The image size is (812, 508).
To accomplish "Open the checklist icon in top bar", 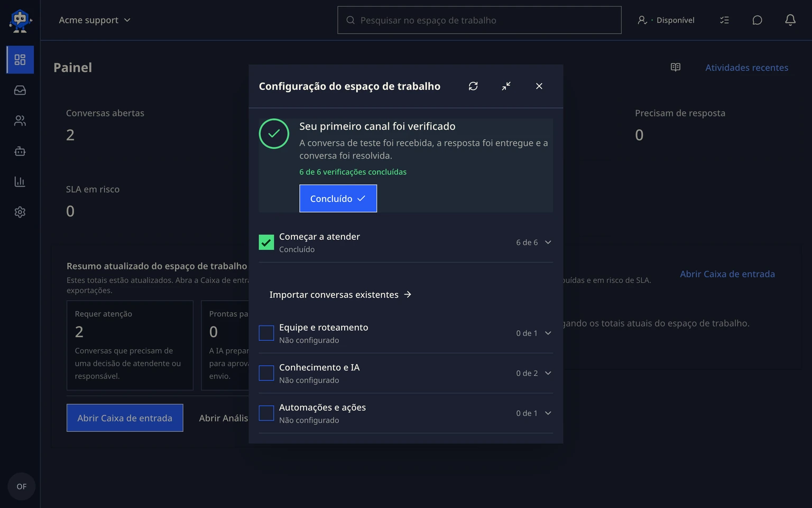I will pyautogui.click(x=724, y=20).
